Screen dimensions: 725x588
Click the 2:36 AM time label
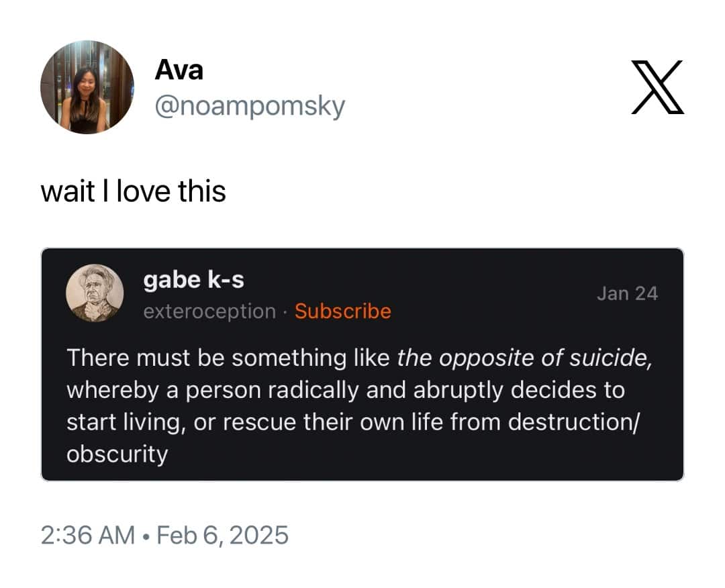click(89, 536)
